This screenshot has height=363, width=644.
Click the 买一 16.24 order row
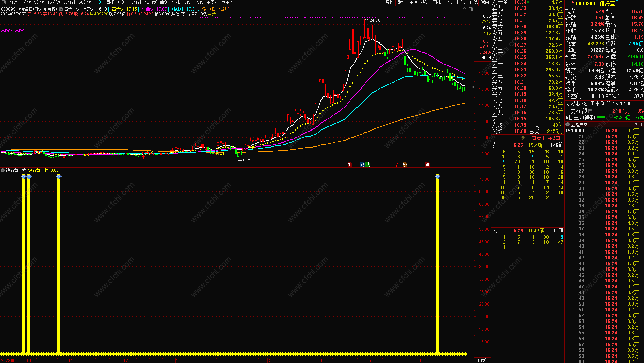point(528,230)
